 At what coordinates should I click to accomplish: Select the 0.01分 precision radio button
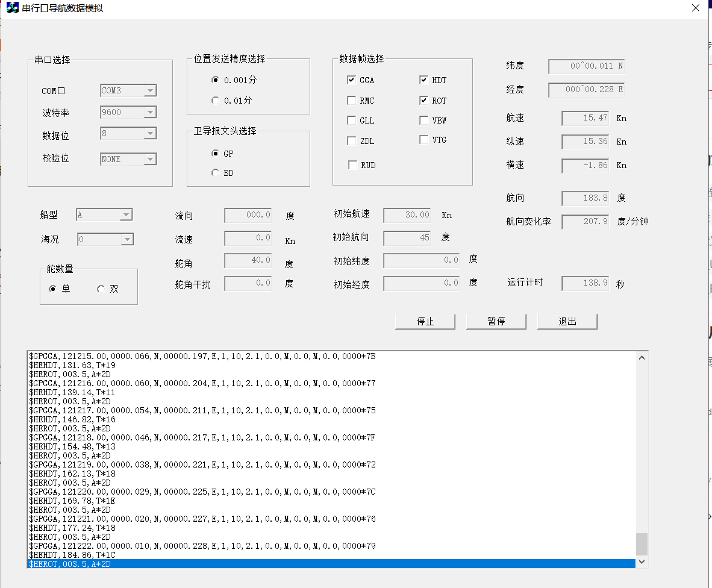tap(215, 101)
